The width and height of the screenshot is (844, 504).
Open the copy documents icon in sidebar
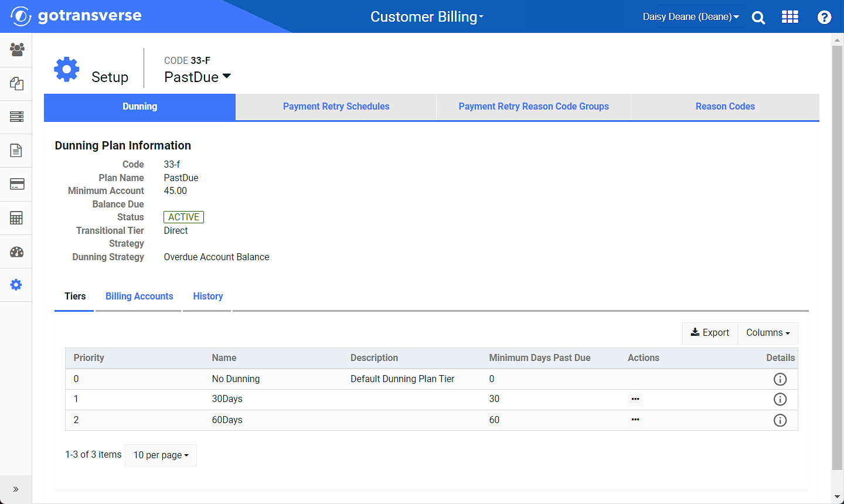[x=16, y=84]
